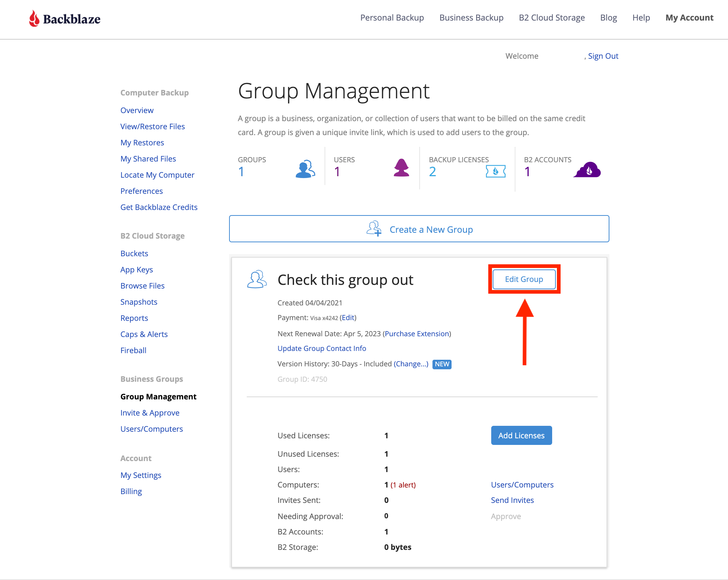Screen dimensions: 728x580
Task: Go to the Blog page
Action: click(608, 18)
